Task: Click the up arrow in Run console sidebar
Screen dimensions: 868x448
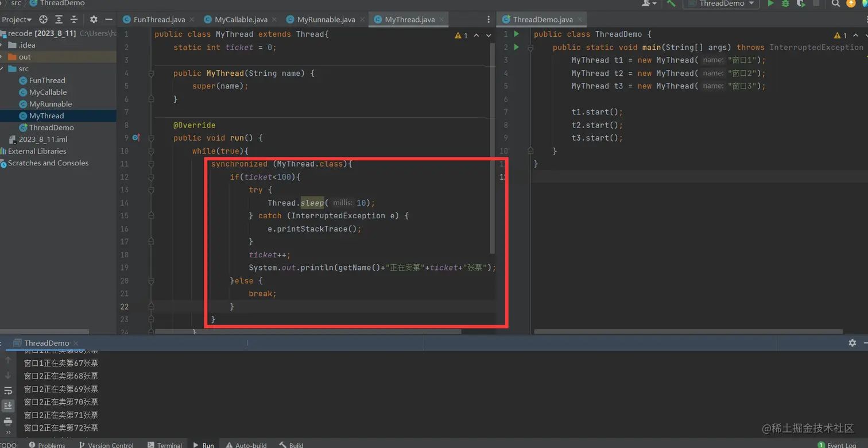Action: click(8, 360)
